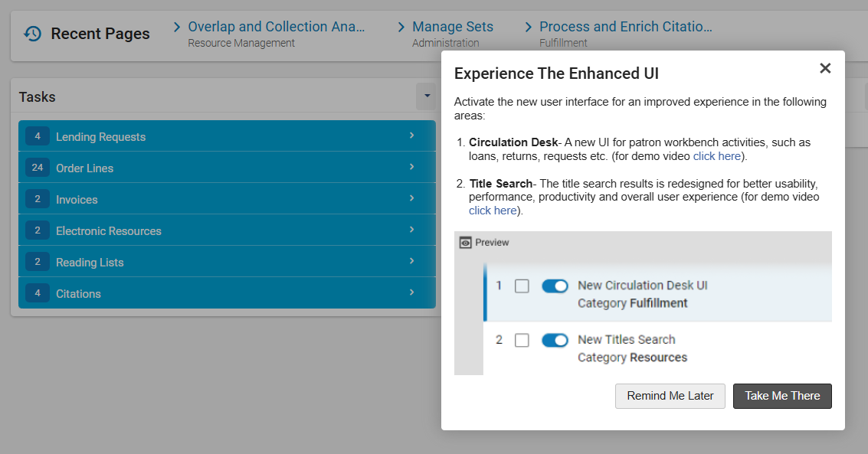Check the New Titles Search checkbox
Screen dimensions: 868x454
(x=522, y=339)
